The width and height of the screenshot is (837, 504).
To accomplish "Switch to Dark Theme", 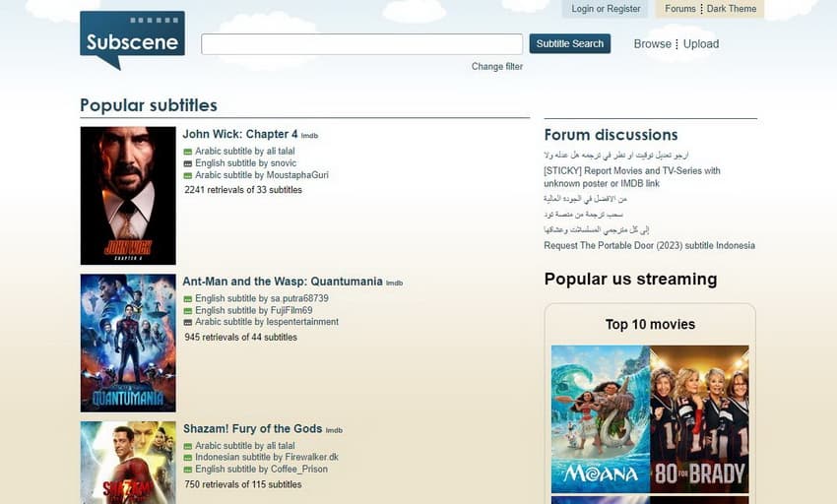I will point(732,9).
